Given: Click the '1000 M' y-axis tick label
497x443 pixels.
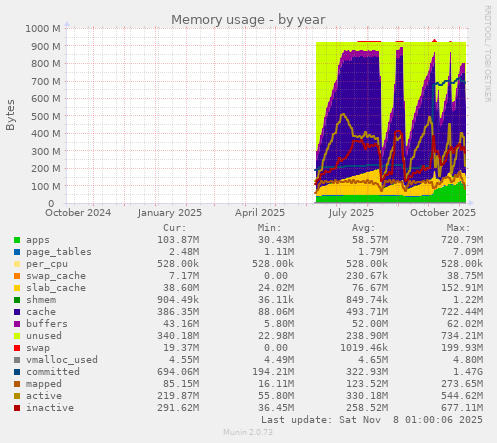Looking at the screenshot, I should pyautogui.click(x=43, y=29).
